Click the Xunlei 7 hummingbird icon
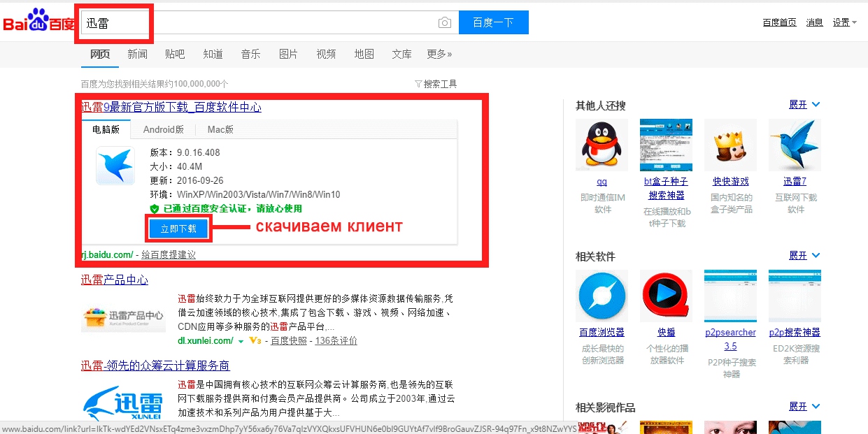This screenshot has width=868, height=434. [794, 145]
